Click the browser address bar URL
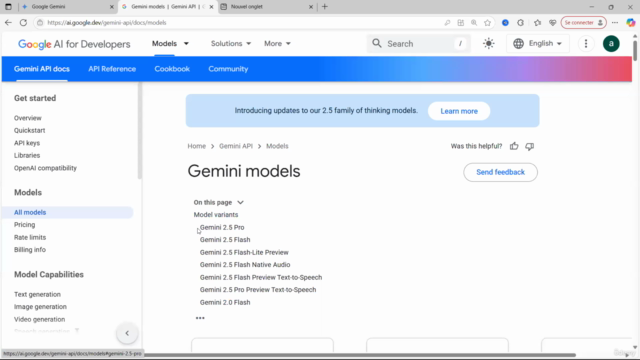 (107, 23)
